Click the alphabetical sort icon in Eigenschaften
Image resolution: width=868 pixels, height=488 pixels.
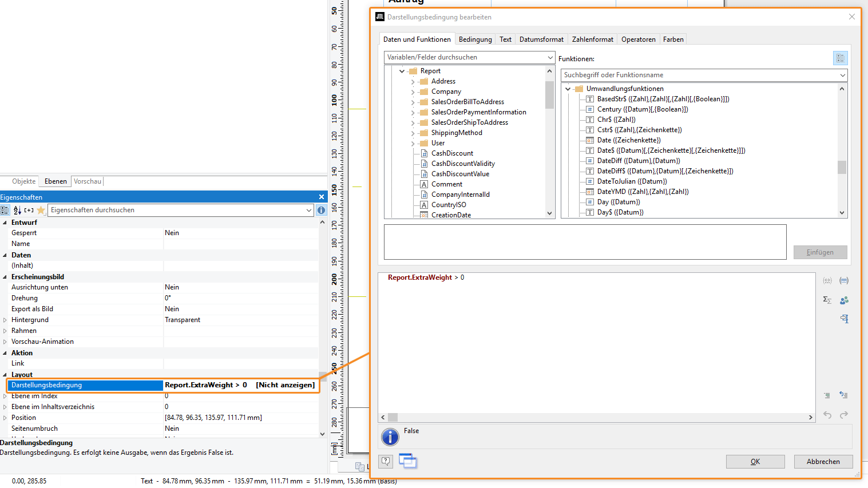[17, 210]
